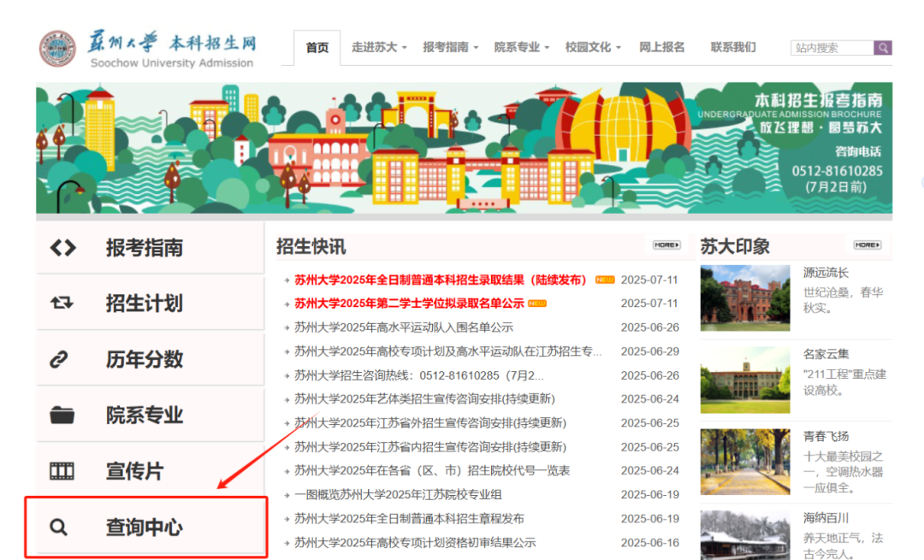Click the purple search magnifier button

883,48
